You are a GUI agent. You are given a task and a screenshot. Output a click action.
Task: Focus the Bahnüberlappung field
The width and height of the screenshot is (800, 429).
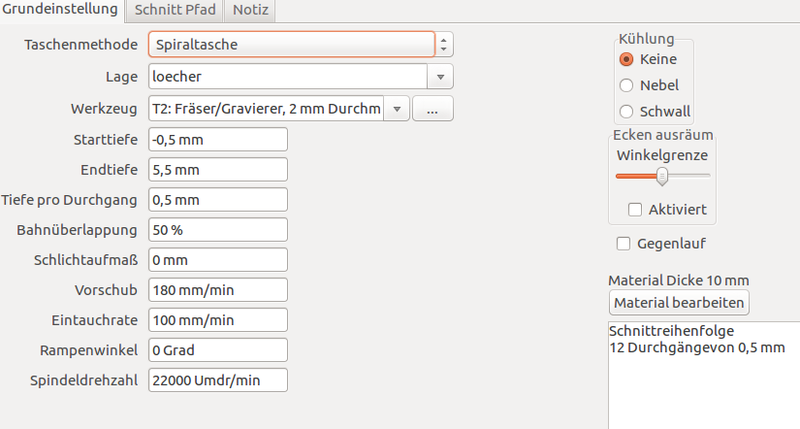218,230
